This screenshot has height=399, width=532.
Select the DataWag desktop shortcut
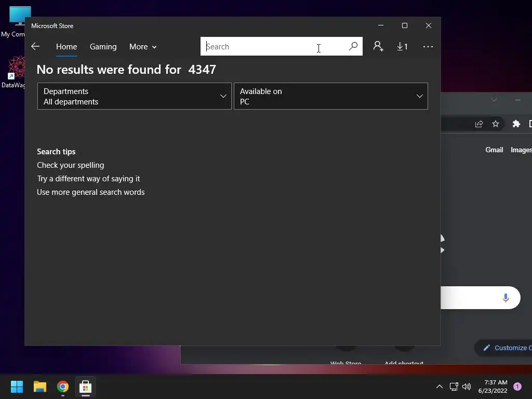click(14, 72)
